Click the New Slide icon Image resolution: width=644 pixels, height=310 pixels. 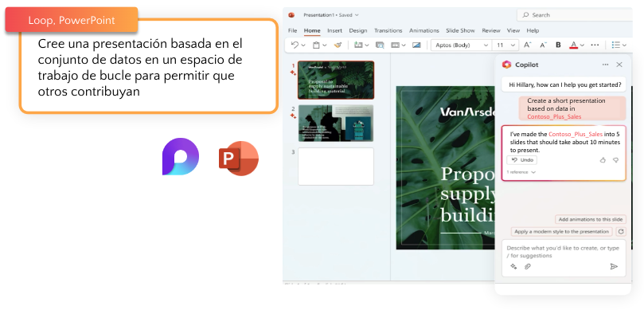(358, 45)
